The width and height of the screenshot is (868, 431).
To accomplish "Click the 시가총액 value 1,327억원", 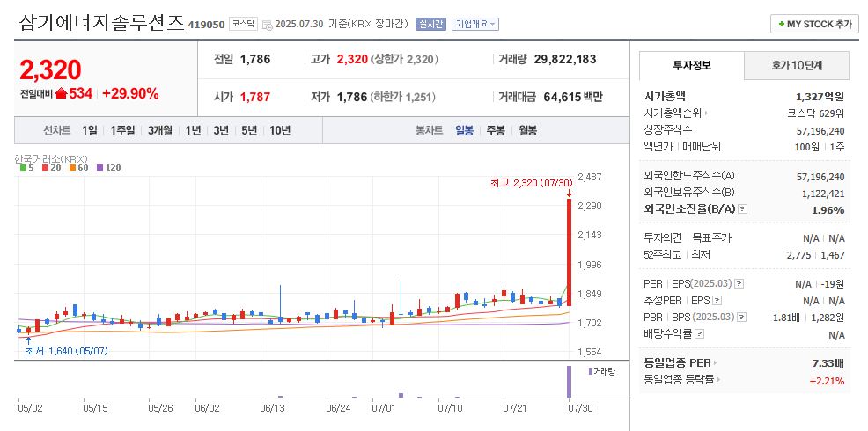I will 820,96.
